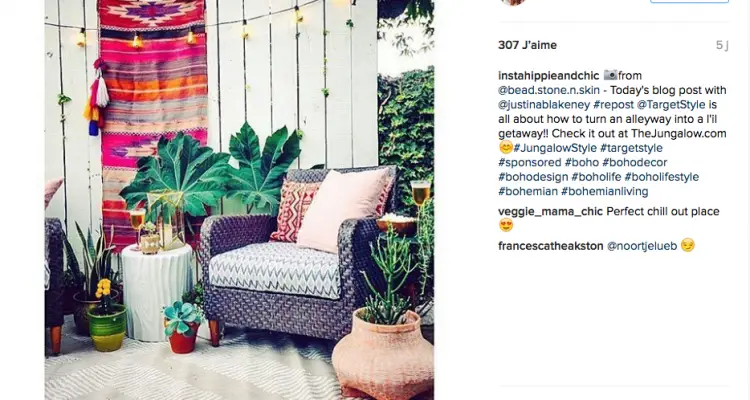The height and width of the screenshot is (400, 750).
Task: Open the #bohodesign hashtag
Action: [533, 177]
